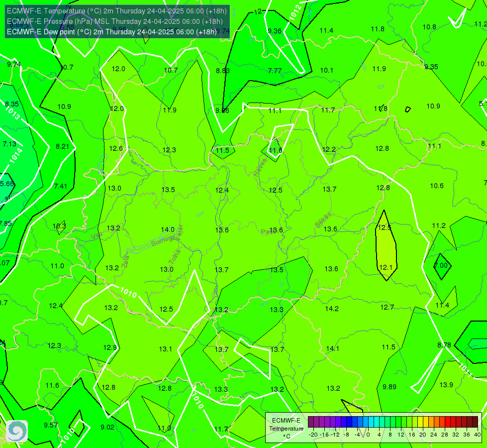Click the swirl logo icon at the bottom left
Viewport: 487px width, 448px height.
[x=17, y=431]
